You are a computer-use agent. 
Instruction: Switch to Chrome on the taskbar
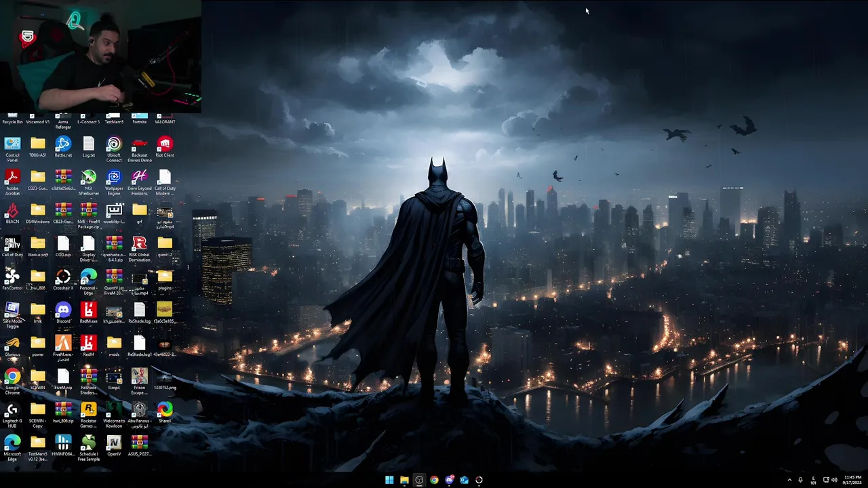pyautogui.click(x=434, y=480)
